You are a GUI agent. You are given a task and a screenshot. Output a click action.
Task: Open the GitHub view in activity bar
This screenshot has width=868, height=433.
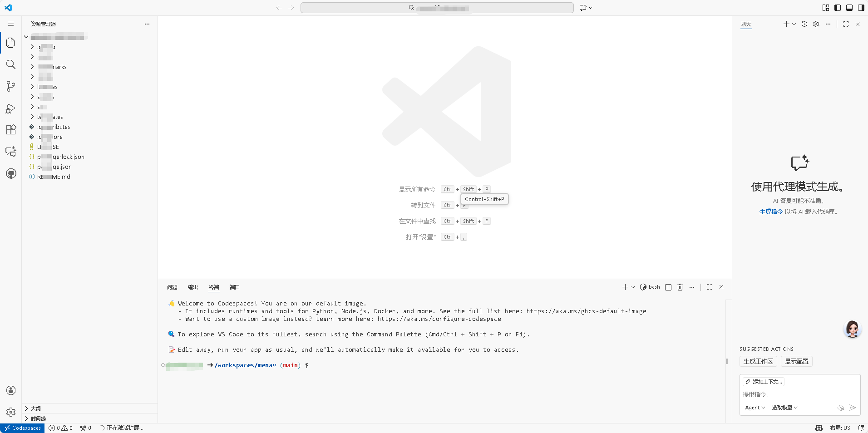tap(11, 173)
